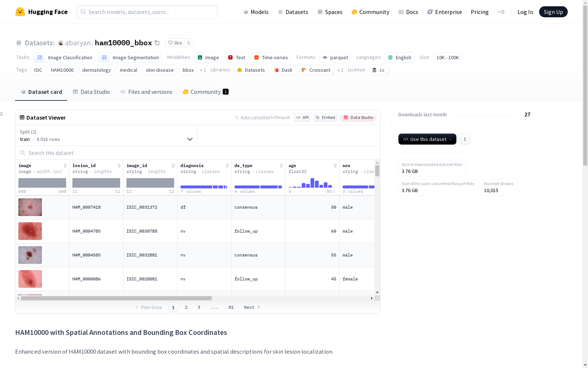Switch to the Data Studio tab
This screenshot has height=368, width=588.
[x=91, y=92]
